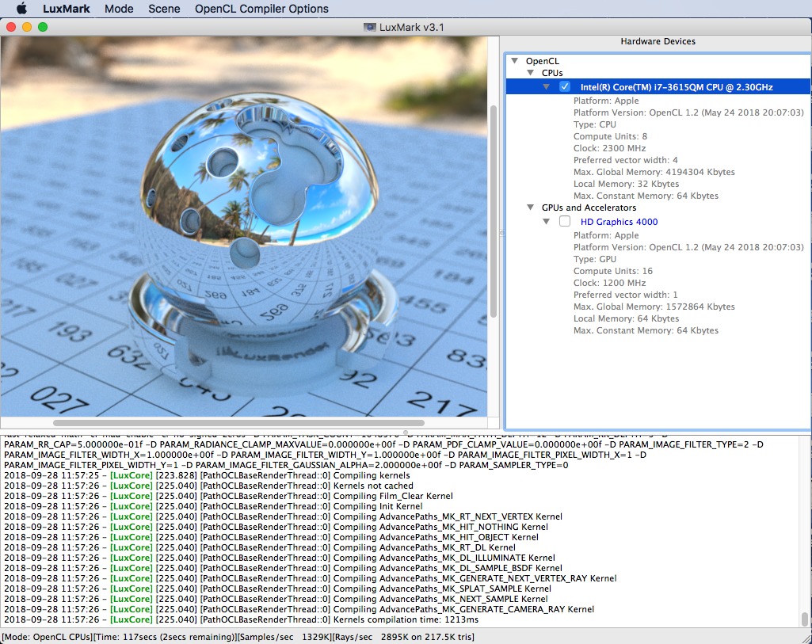
Task: Click the window resize grip corner icon
Action: (806, 638)
